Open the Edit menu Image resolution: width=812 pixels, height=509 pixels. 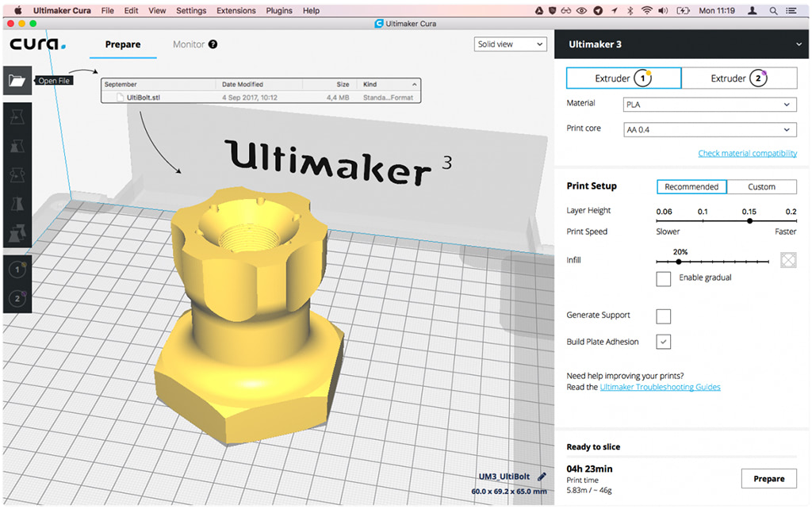(131, 10)
